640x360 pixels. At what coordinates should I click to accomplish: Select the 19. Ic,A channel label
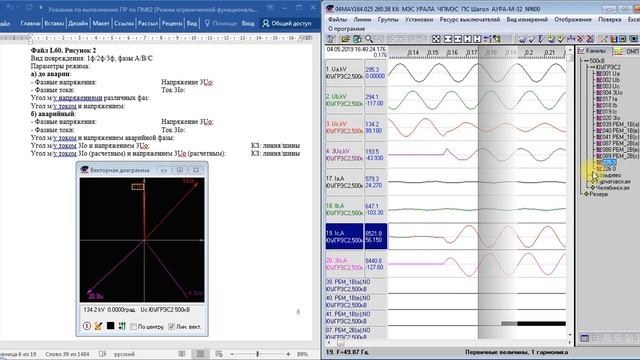(344, 236)
